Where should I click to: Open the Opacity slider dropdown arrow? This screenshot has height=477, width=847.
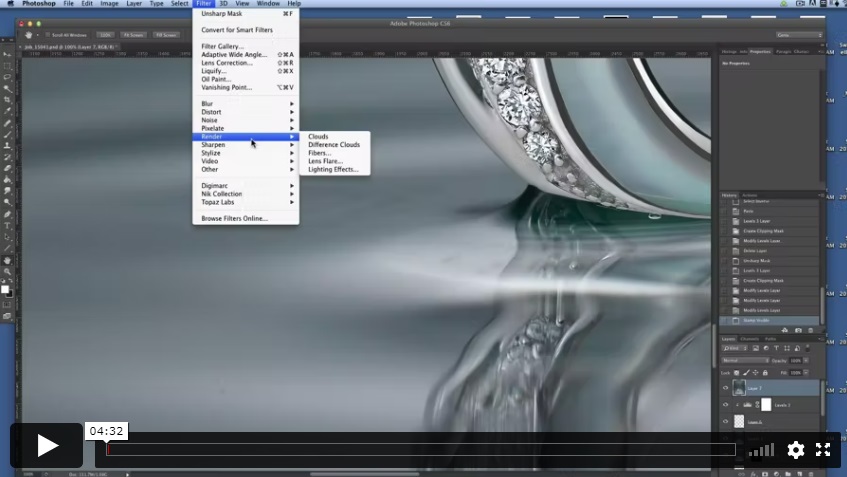point(806,360)
